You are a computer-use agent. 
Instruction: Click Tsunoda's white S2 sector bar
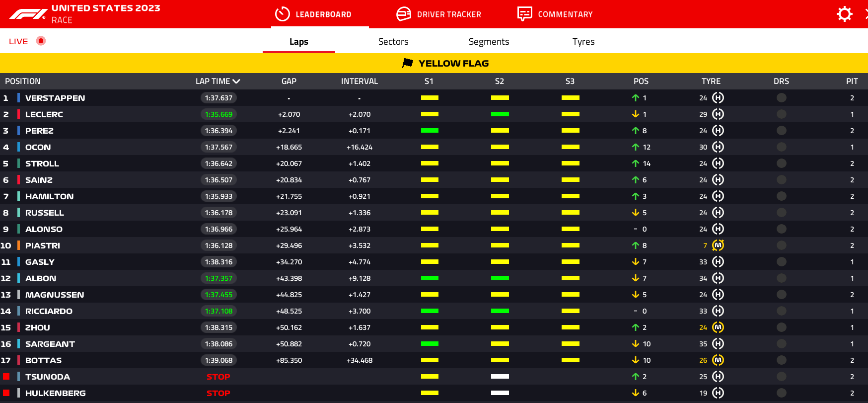tap(500, 377)
